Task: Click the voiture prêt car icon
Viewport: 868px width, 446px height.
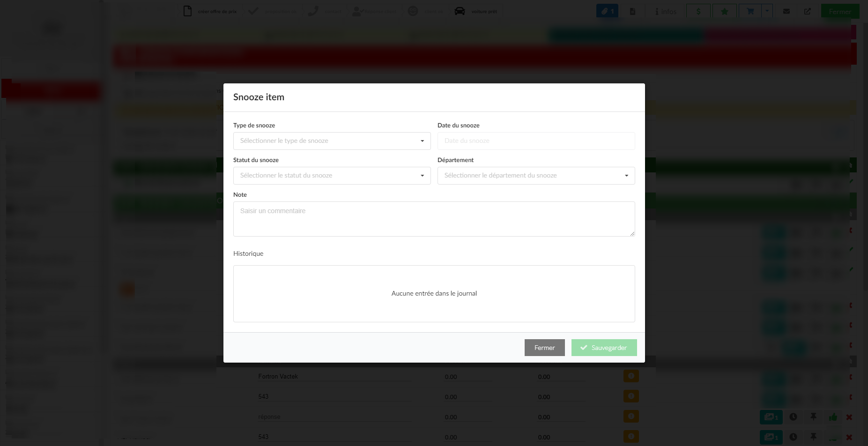Action: [460, 11]
